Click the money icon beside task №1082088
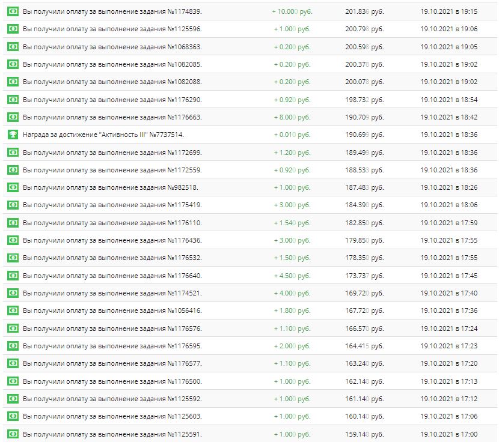 [x=13, y=82]
